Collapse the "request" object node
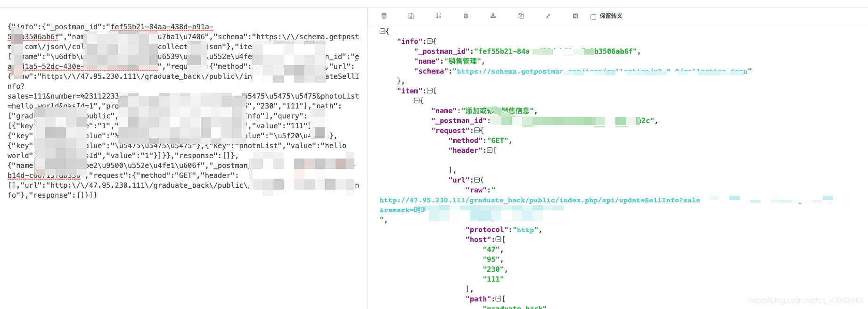Screen dimensions: 868x309 click(476, 131)
